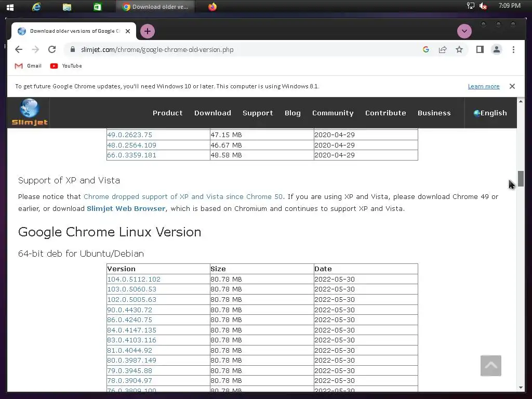
Task: Click the muted volume tray icon
Action: pyautogui.click(x=483, y=6)
